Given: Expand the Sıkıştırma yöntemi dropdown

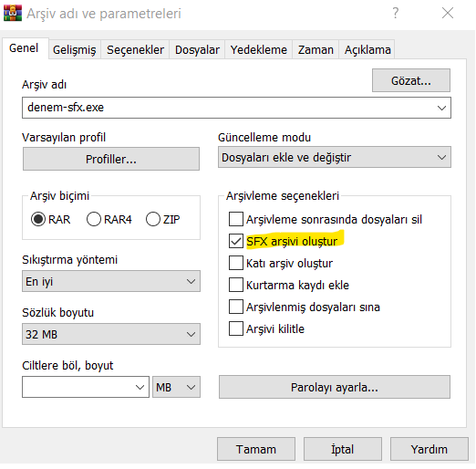Looking at the screenshot, I should tap(111, 281).
